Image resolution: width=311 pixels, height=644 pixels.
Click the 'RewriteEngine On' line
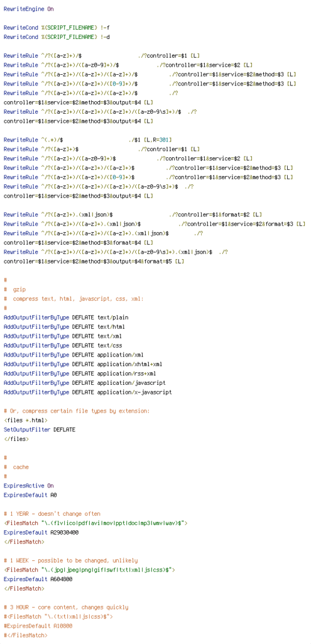[28, 9]
